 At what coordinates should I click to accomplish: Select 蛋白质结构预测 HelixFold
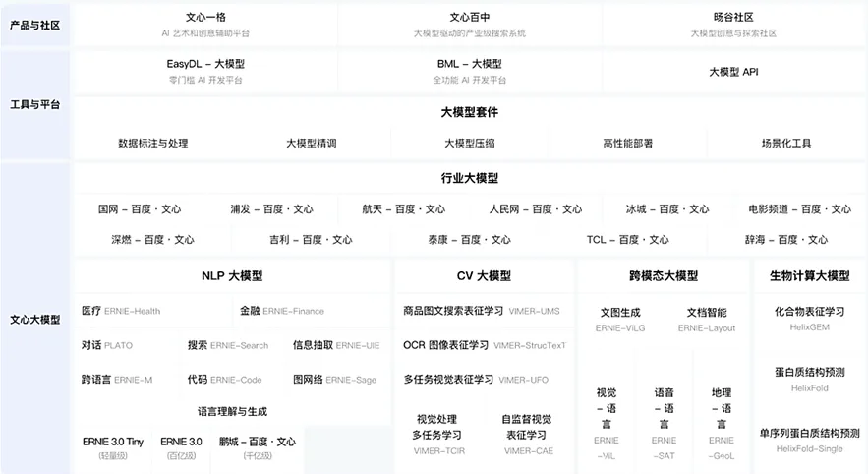(809, 380)
